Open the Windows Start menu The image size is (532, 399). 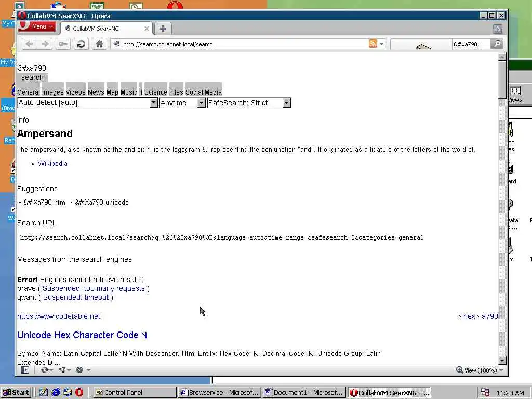[x=16, y=393]
